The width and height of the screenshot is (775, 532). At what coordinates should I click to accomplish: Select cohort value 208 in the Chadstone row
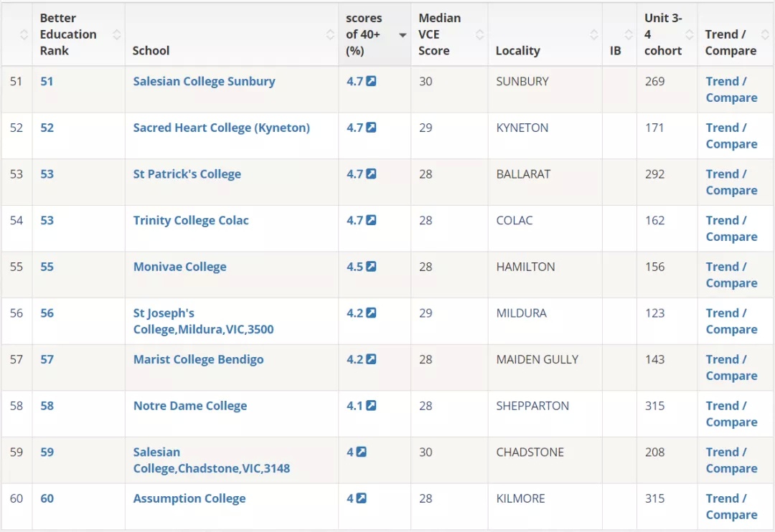coord(655,452)
